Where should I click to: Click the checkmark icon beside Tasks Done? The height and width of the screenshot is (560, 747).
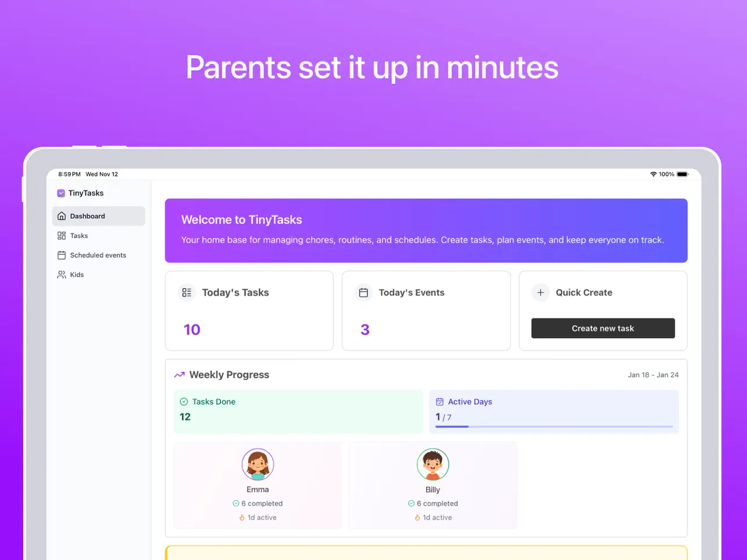[183, 401]
